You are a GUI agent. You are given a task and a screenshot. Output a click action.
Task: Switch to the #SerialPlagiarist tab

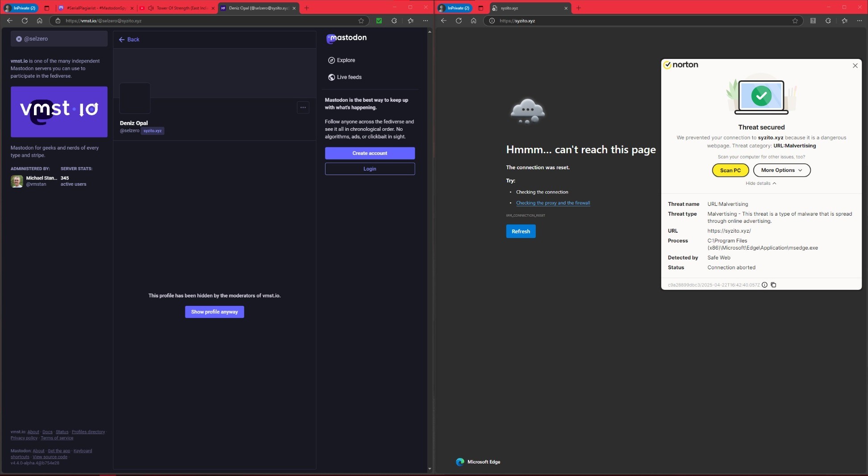tap(96, 8)
